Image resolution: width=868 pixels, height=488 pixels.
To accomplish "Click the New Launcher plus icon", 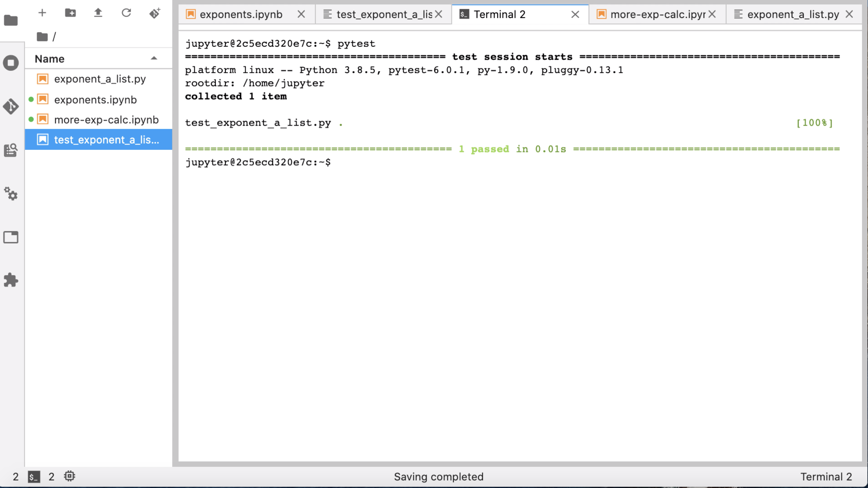I will coord(42,13).
